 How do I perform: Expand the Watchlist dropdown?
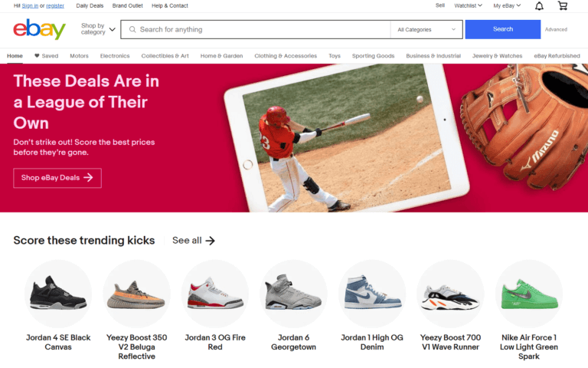468,6
